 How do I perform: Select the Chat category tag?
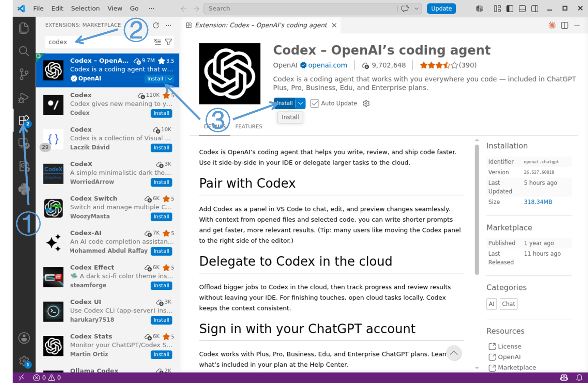point(509,304)
